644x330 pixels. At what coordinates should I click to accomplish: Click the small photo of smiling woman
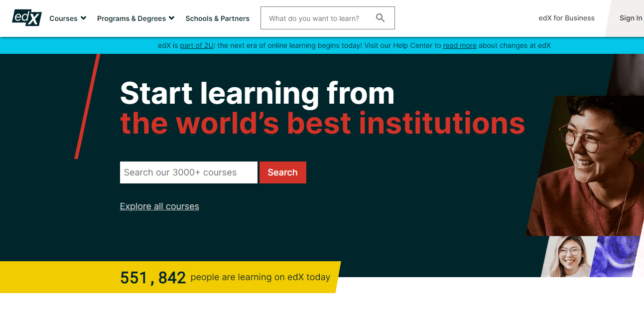570,256
